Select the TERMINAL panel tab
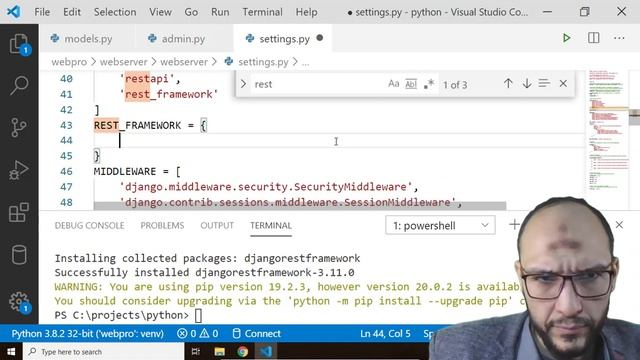 click(271, 225)
